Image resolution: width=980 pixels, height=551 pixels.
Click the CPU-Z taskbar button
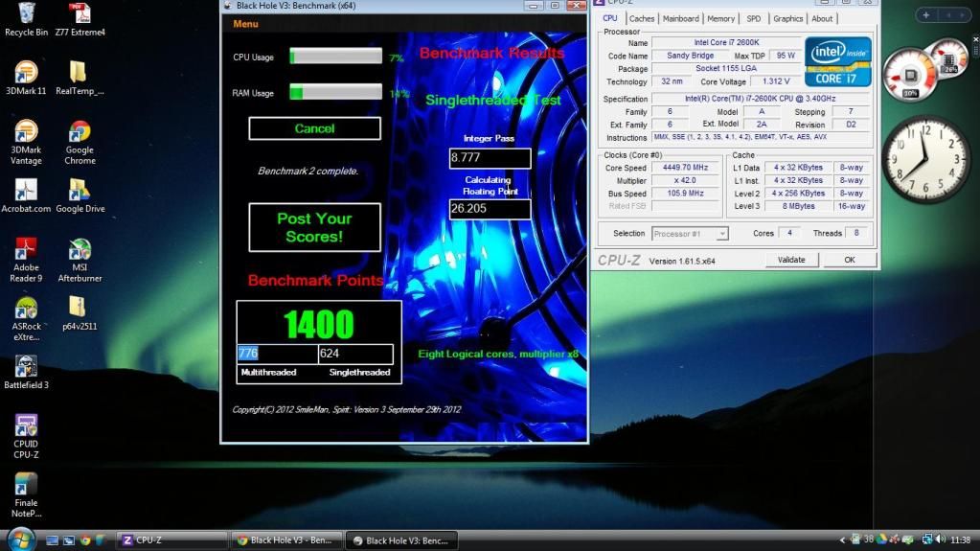pos(171,540)
